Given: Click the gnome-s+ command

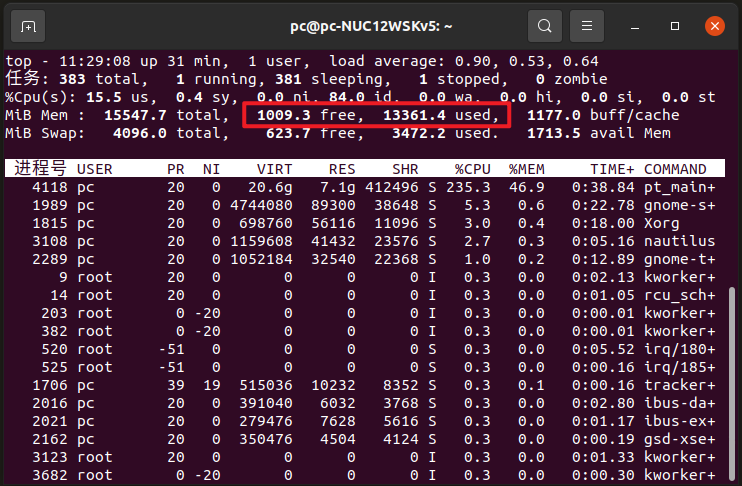Looking at the screenshot, I should pos(680,205).
